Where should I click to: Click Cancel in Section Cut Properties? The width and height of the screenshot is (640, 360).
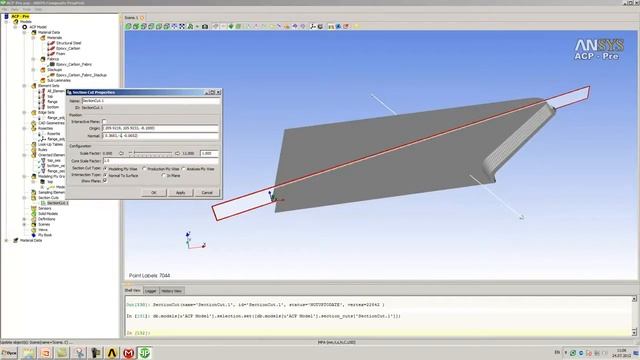pos(207,192)
